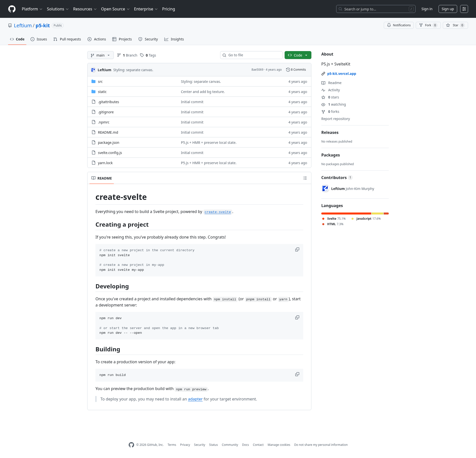Open the Security tab
This screenshot has height=458, width=476.
pos(148,39)
